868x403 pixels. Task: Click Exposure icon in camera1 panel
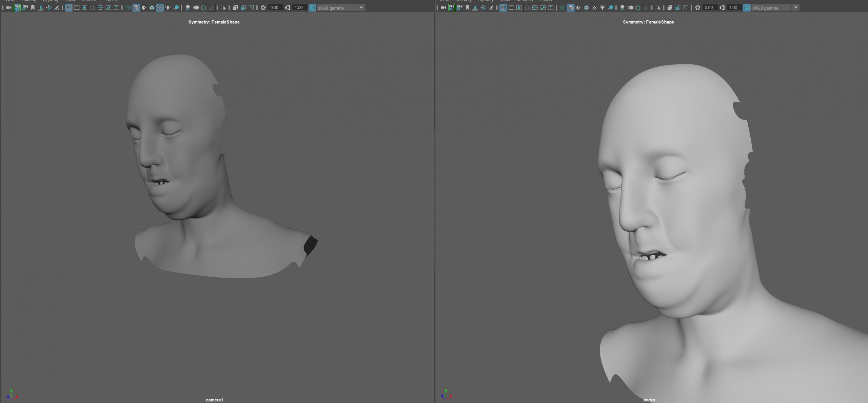tap(263, 7)
